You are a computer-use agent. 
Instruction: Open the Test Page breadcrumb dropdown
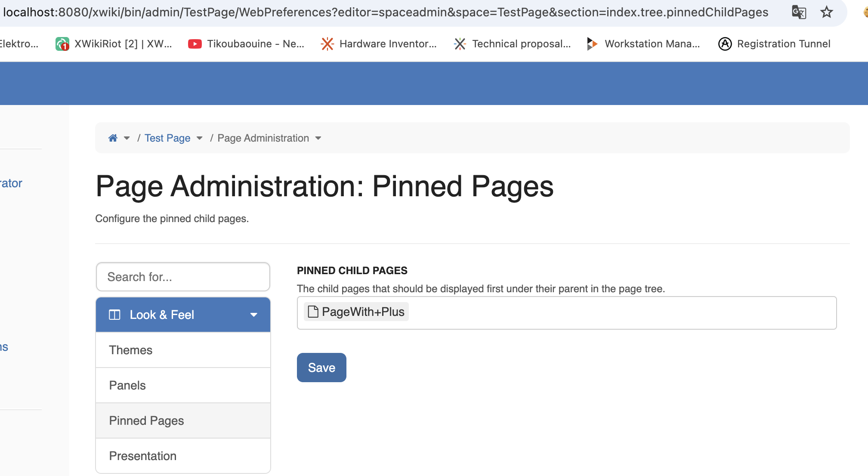point(199,138)
